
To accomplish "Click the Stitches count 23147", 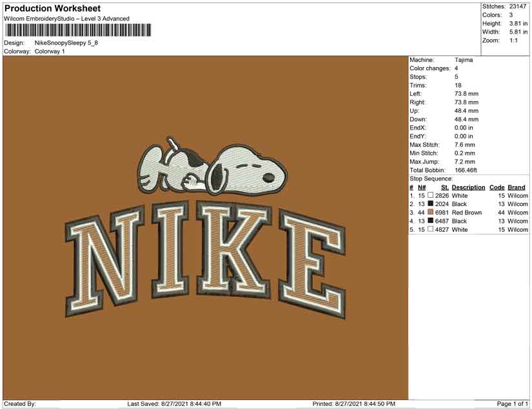I will (x=518, y=6).
